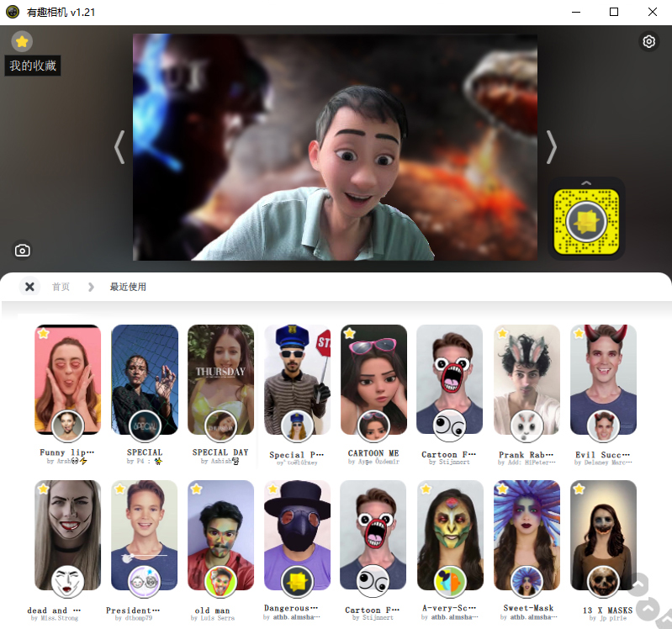The image size is (672, 629).
Task: Click round lens icon on SPECIAL card
Action: (x=145, y=425)
